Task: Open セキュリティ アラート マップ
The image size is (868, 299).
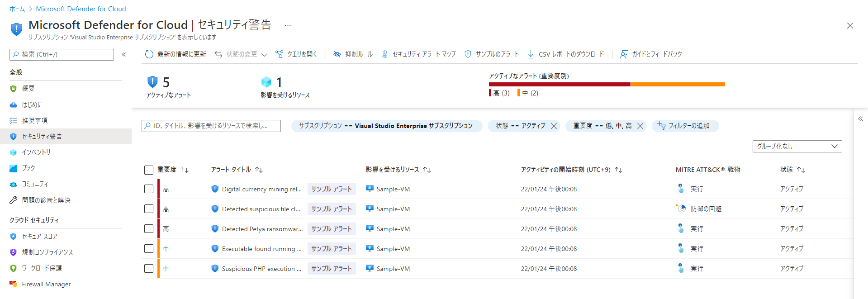Action: click(x=418, y=54)
